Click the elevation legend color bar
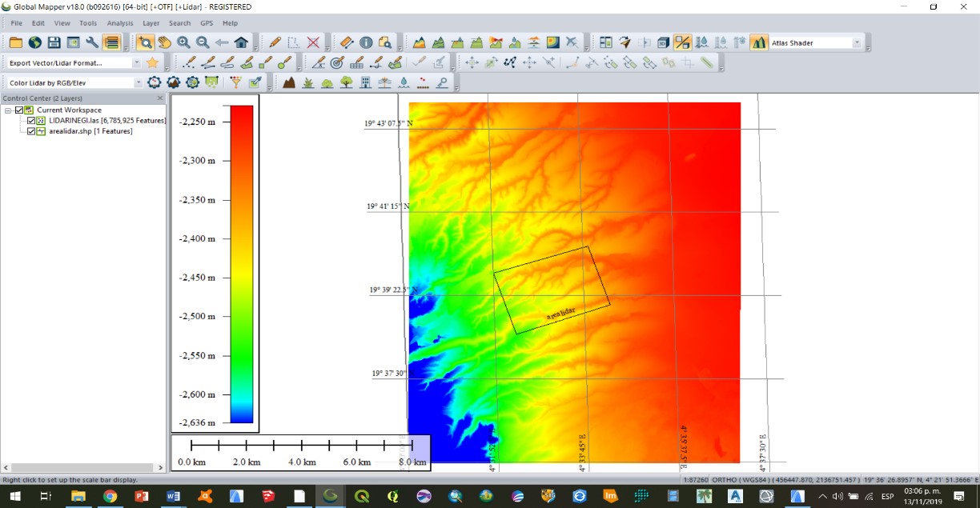This screenshot has width=980, height=508. click(242, 263)
